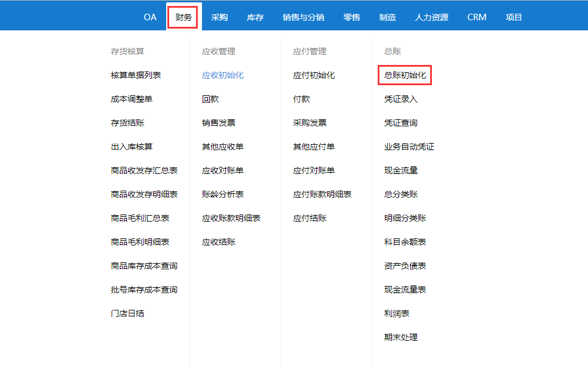Open the 库存 top menu
588x367 pixels.
(256, 17)
